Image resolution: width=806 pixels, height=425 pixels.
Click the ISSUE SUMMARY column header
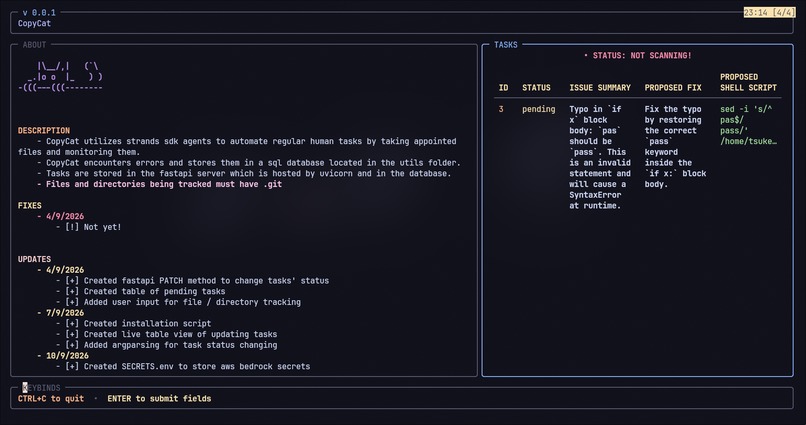(x=600, y=88)
